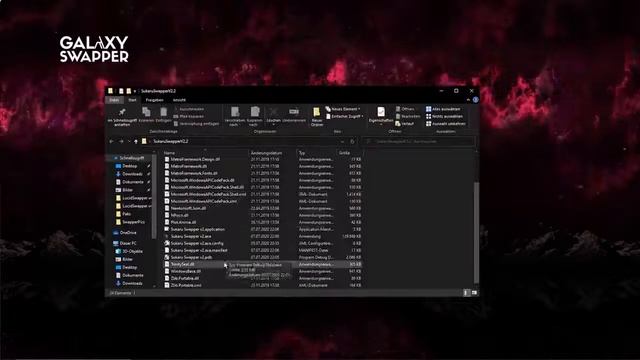
Task: Click Ausschneiden in the ribbon
Action: [x=189, y=109]
